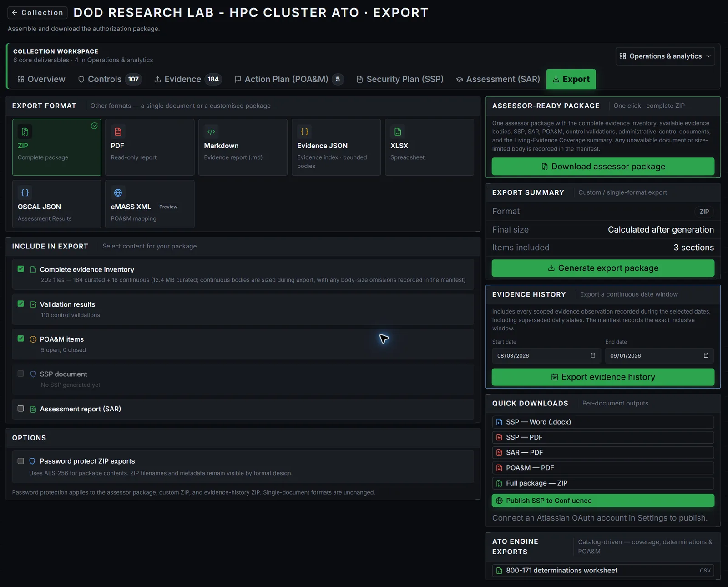Image resolution: width=728 pixels, height=587 pixels.
Task: Switch to the Overview tab
Action: coord(41,79)
